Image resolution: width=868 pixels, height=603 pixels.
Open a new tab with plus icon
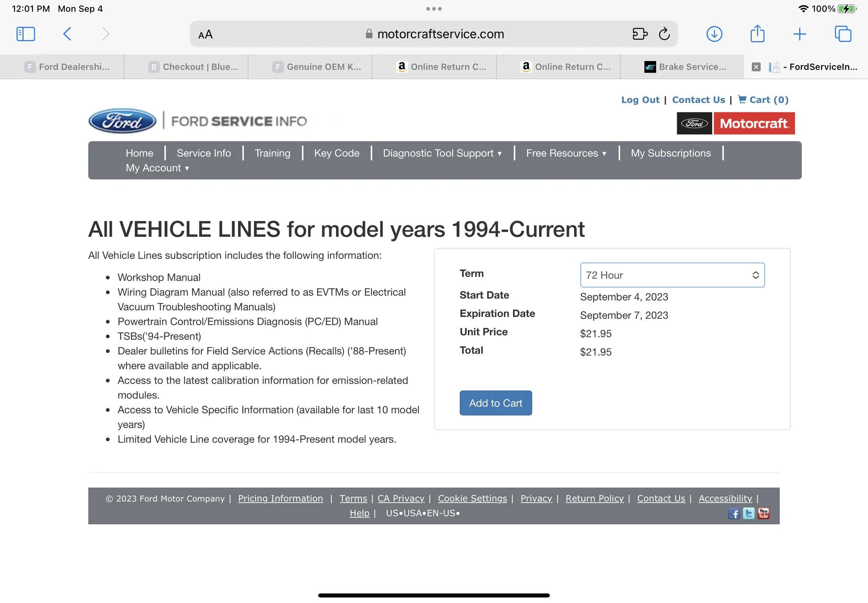click(x=800, y=34)
